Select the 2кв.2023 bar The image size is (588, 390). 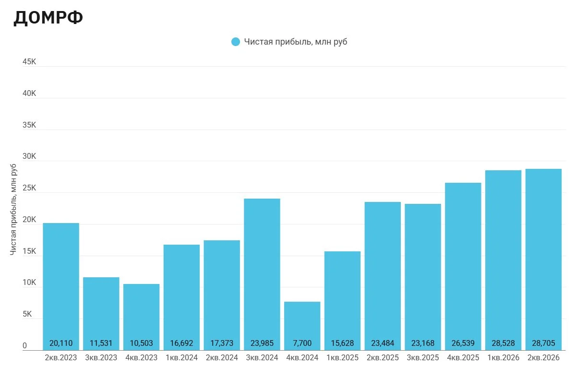click(61, 286)
